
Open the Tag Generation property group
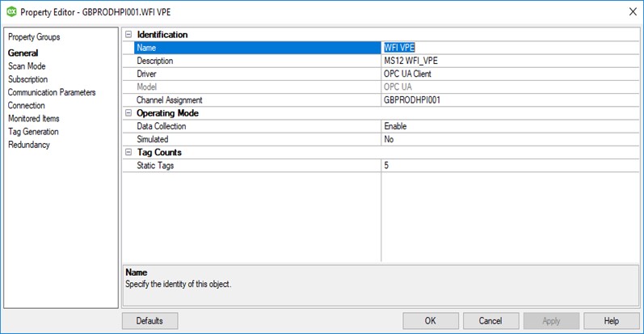pos(33,131)
